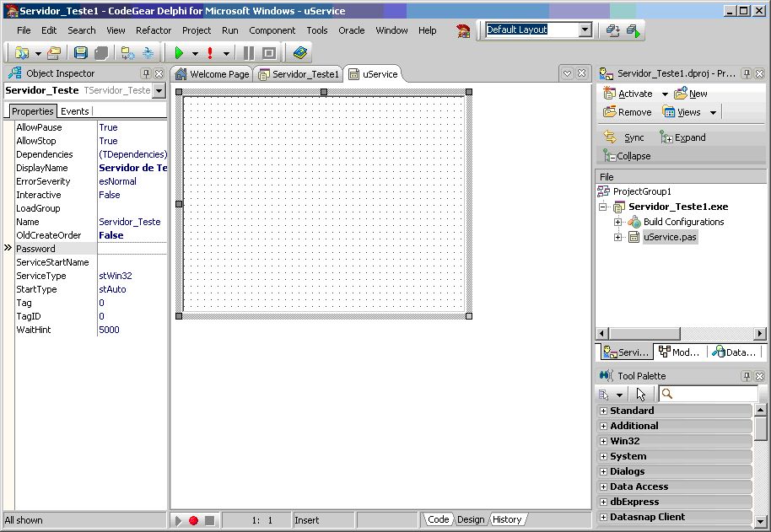Open the Refactor menu
This screenshot has height=532, width=771.
pyautogui.click(x=154, y=30)
